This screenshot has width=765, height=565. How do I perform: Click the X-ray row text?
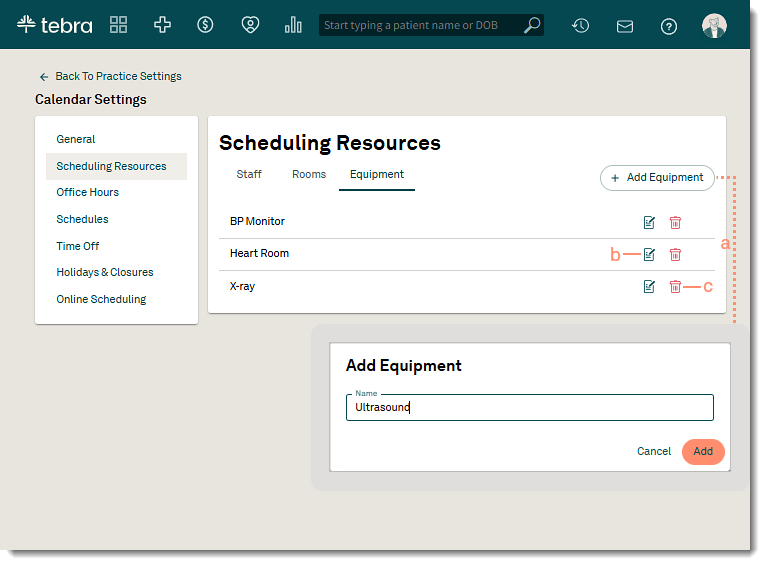pyautogui.click(x=242, y=286)
